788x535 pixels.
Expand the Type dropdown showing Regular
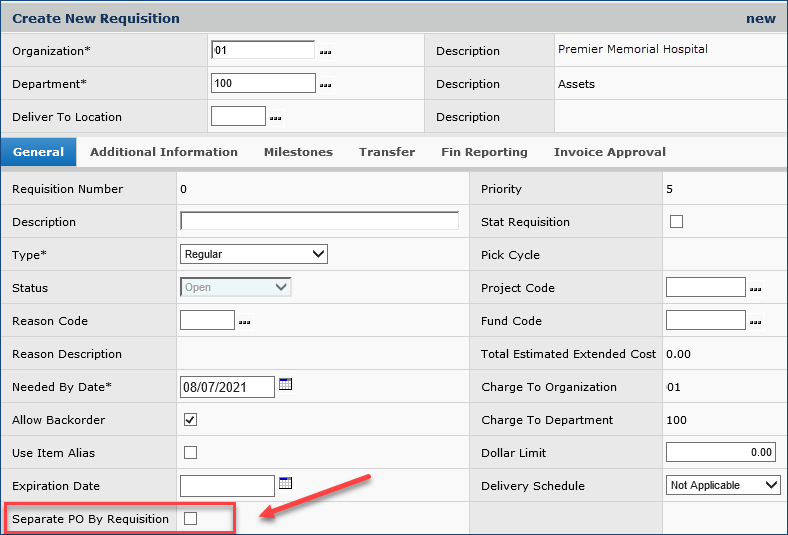[x=254, y=255]
